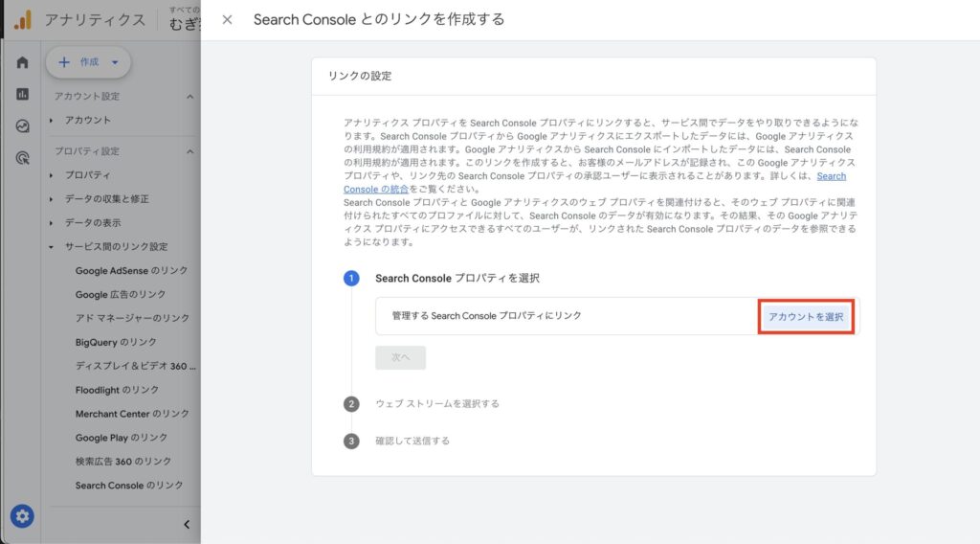Click the アカウントを選択 button
This screenshot has width=980, height=544.
[806, 317]
